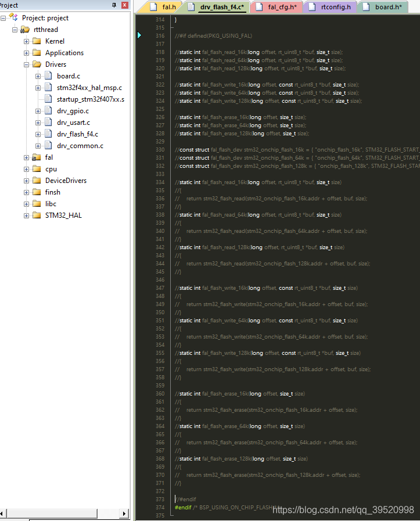Click the drv_usart.c file icon
The height and width of the screenshot is (521, 420).
(48, 123)
